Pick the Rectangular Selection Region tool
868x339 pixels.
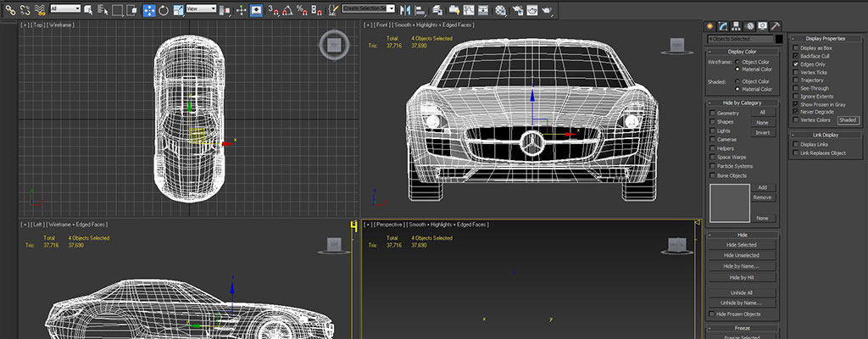(x=117, y=10)
